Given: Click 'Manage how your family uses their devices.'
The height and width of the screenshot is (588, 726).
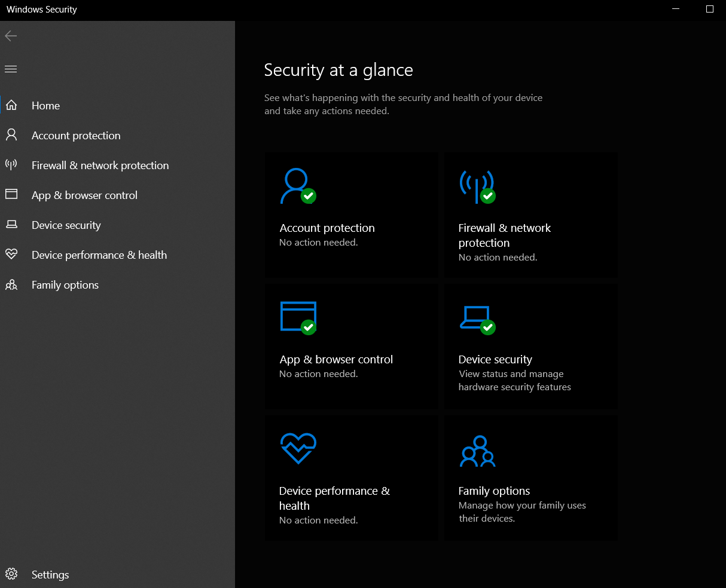Looking at the screenshot, I should [x=522, y=512].
